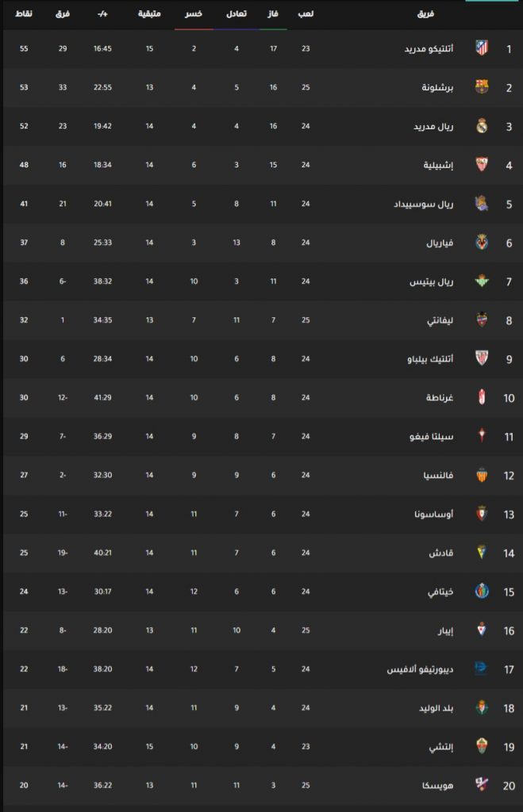Click the Athletic Bilbao club crest

click(482, 358)
